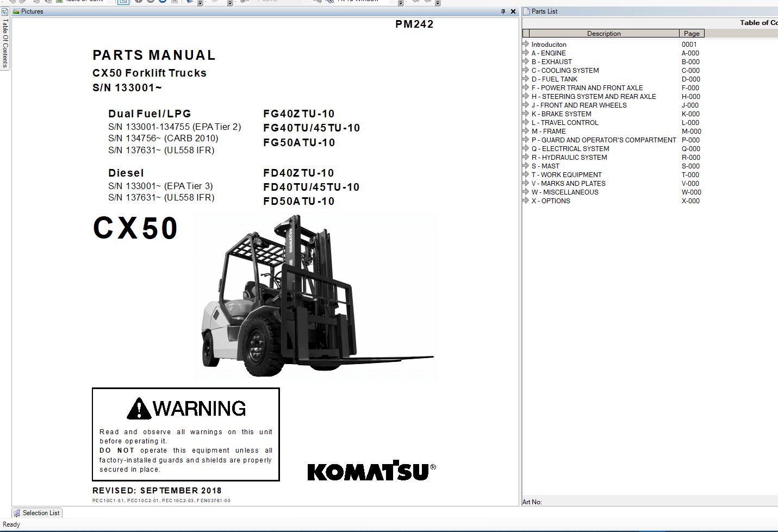Sort by the Description column header
778x532 pixels.
click(x=604, y=33)
